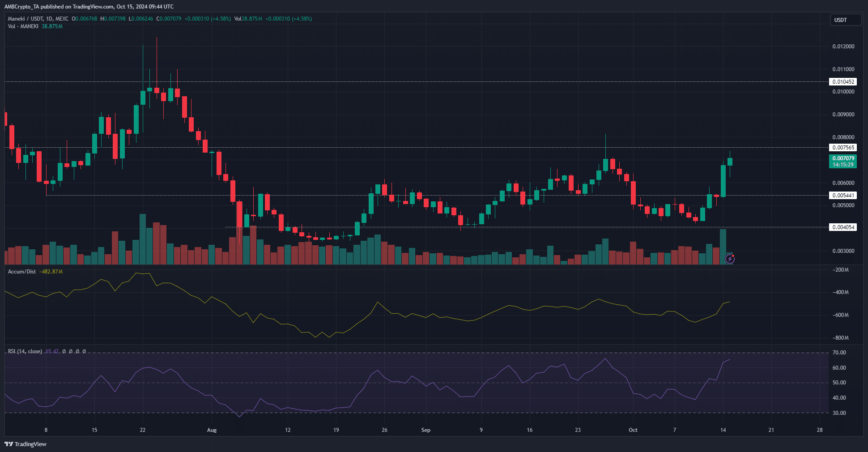
Task: Click the AMBCrypto_TA published attribution text
Action: [x=89, y=7]
